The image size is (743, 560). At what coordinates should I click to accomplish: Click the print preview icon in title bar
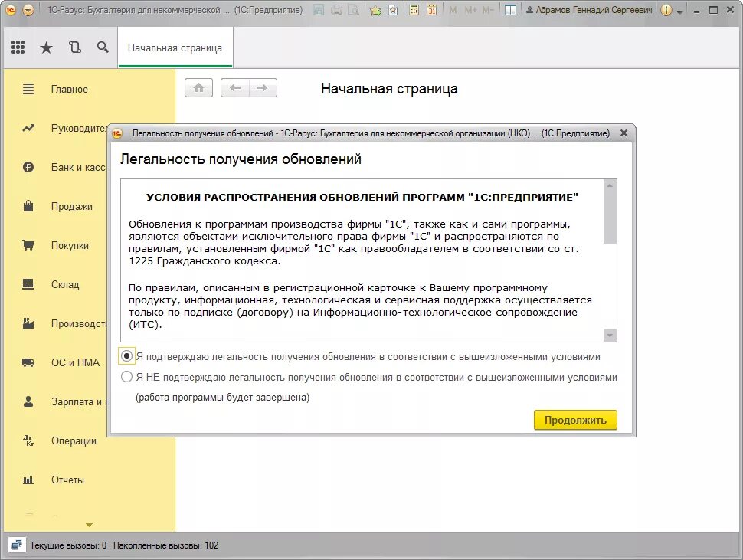(353, 10)
